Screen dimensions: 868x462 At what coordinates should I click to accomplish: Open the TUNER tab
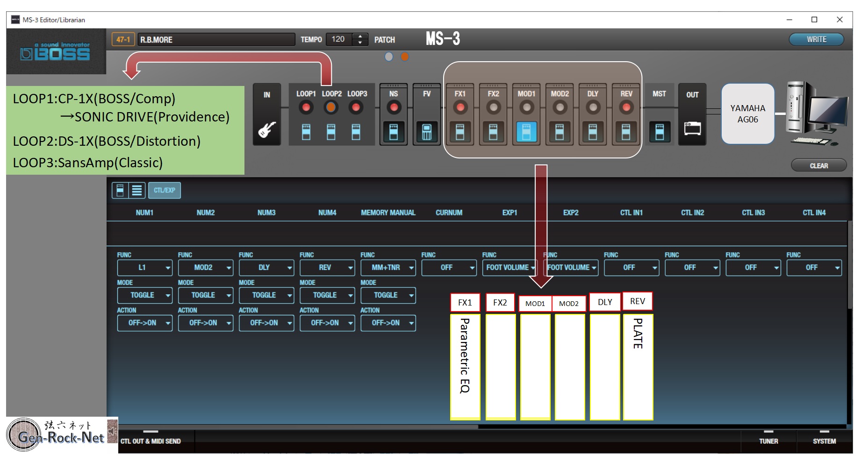768,441
